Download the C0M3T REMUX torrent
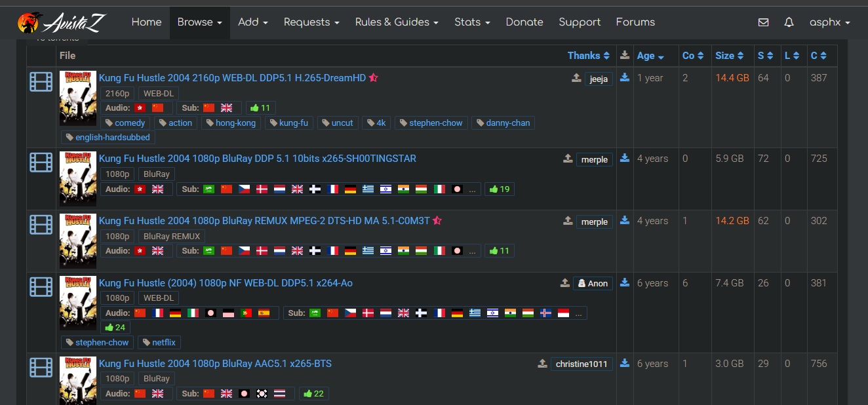The width and height of the screenshot is (868, 405). coord(625,220)
